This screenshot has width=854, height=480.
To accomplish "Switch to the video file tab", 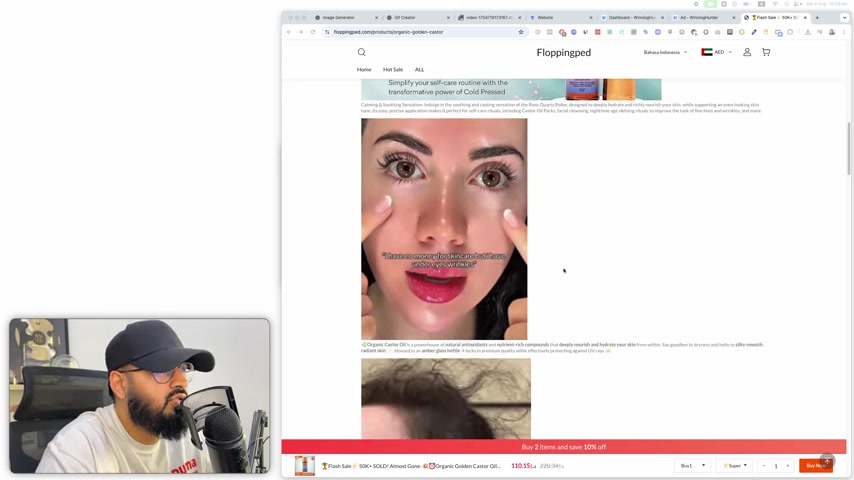I will coord(489,17).
